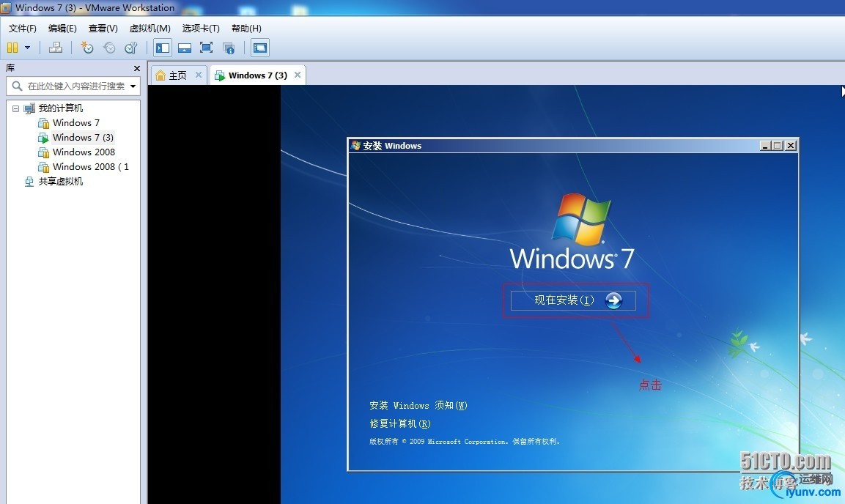Open the library search dropdown arrow
This screenshot has height=504, width=845.
click(x=133, y=86)
